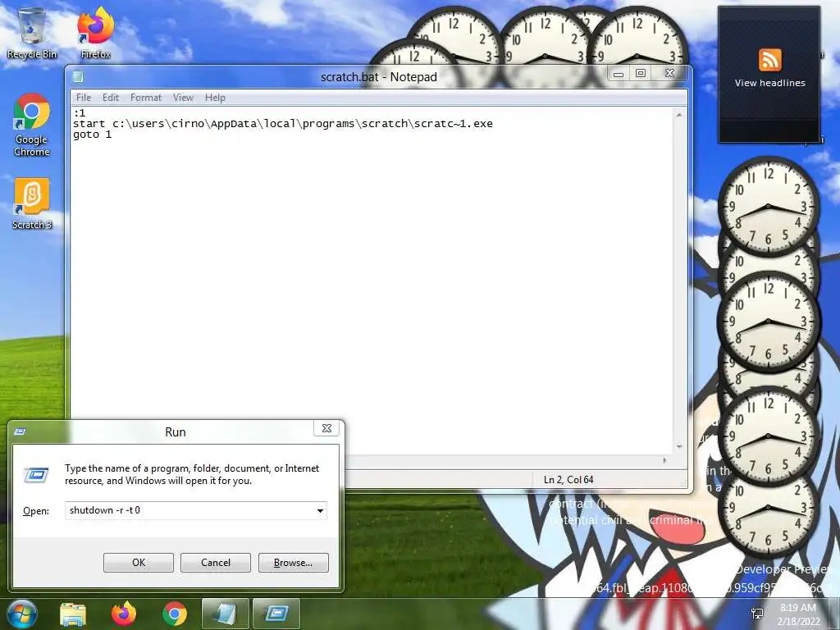The width and height of the screenshot is (840, 630).
Task: Select the Firefox desktop shortcut
Action: pos(95,33)
